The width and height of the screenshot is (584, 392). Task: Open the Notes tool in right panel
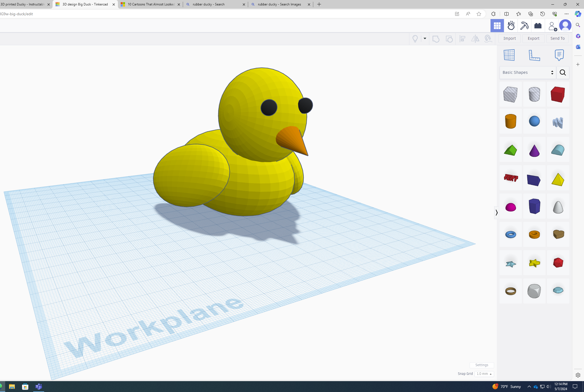559,55
